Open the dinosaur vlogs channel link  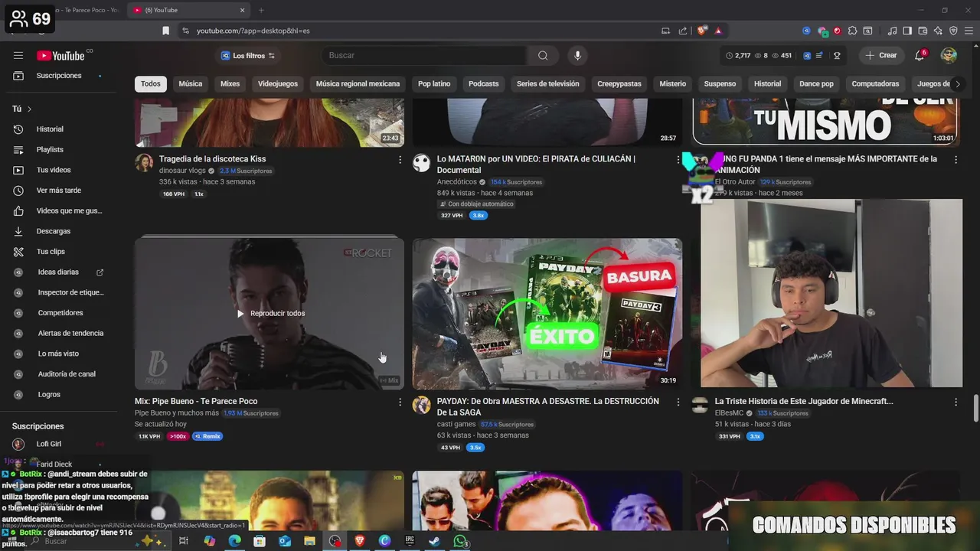(182, 171)
